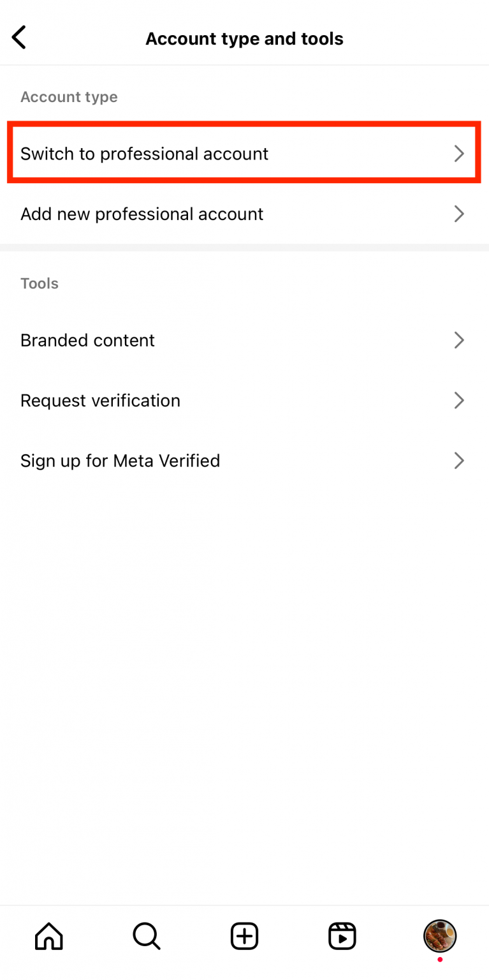
Task: Select the Account type and tools title
Action: pyautogui.click(x=244, y=38)
